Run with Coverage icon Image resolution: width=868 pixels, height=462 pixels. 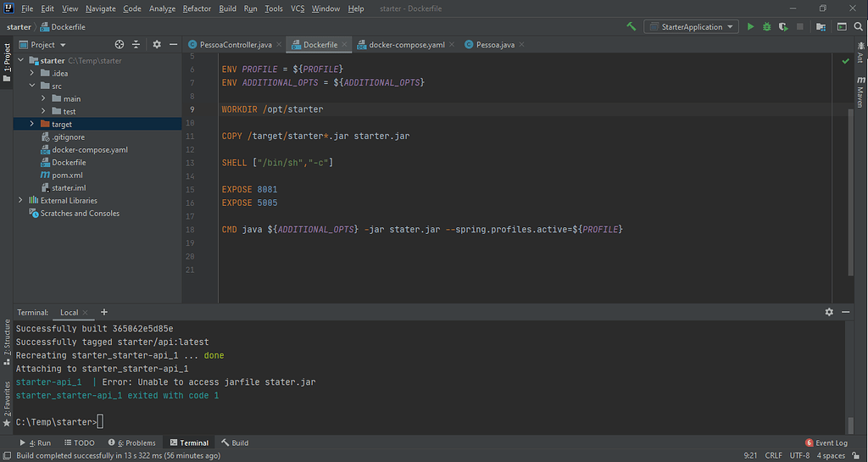click(782, 27)
